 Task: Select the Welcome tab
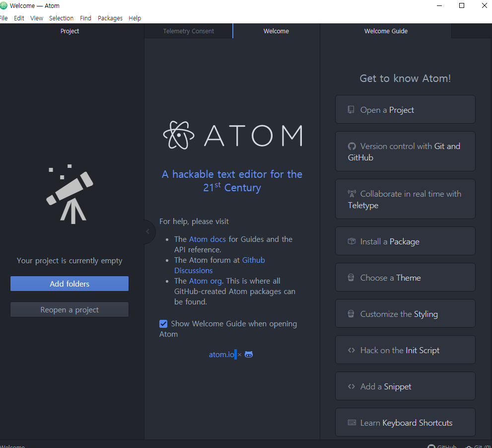point(276,31)
